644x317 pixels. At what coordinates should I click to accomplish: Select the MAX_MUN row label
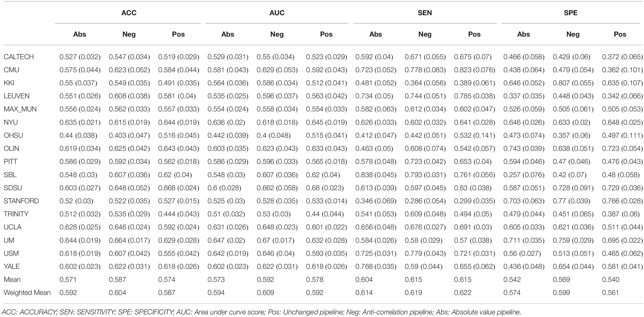[20, 109]
